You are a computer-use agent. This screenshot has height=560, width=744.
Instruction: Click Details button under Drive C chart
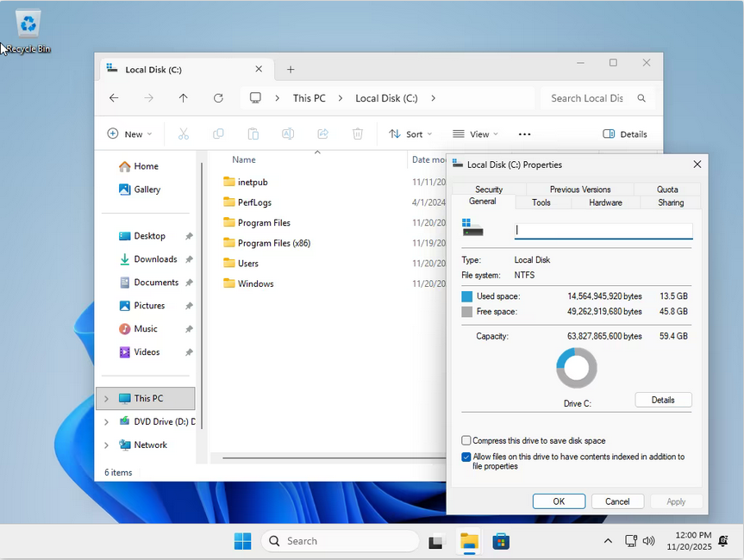pyautogui.click(x=663, y=400)
